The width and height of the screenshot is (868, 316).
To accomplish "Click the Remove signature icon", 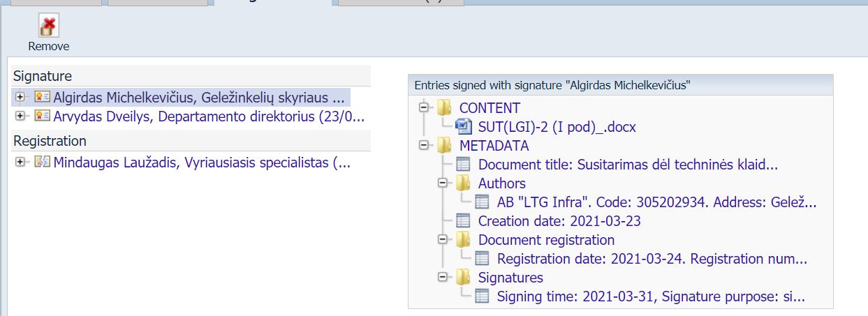I will point(48,27).
